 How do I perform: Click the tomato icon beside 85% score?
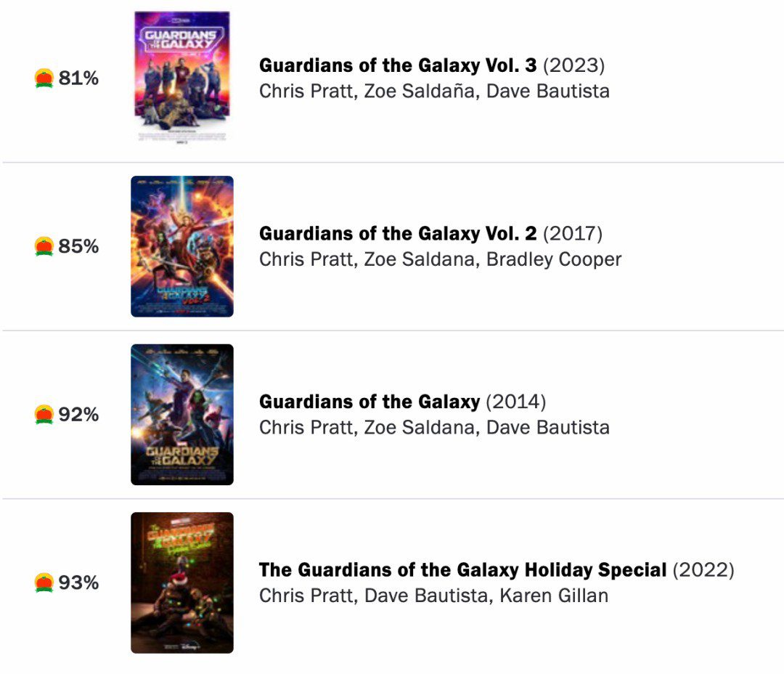44,246
